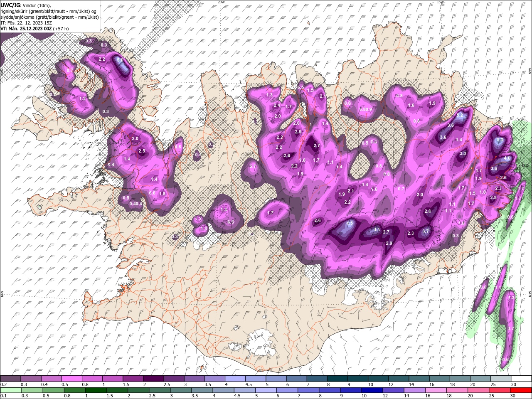Select the 2.4 snowfall value label
The width and height of the screenshot is (532, 399).
(x=277, y=106)
